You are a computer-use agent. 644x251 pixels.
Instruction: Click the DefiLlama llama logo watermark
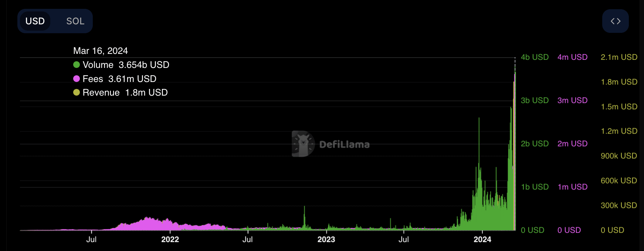tap(303, 144)
